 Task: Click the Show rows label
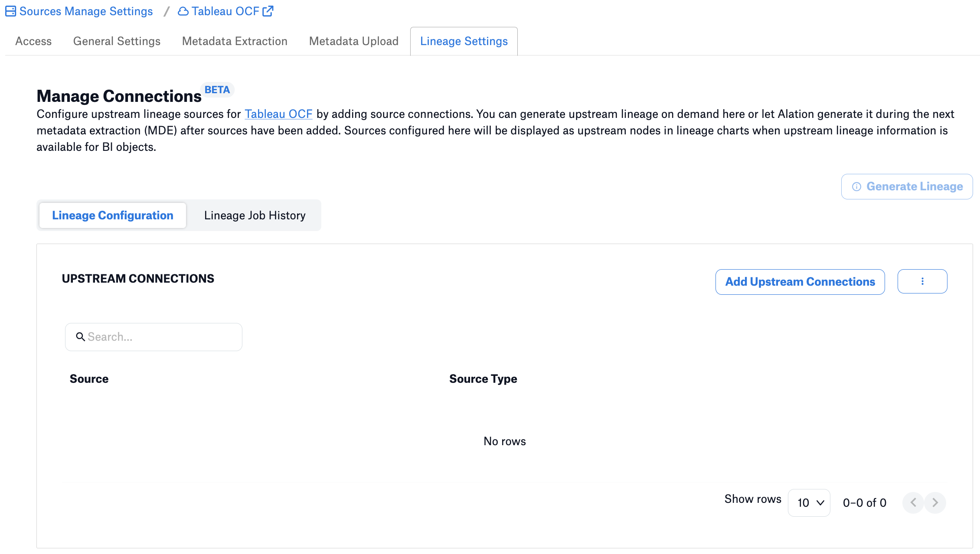753,499
